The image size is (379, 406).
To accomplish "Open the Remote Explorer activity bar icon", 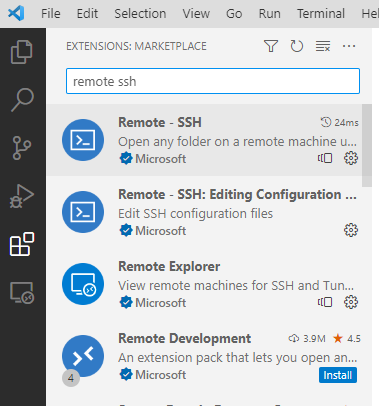I will click(22, 292).
